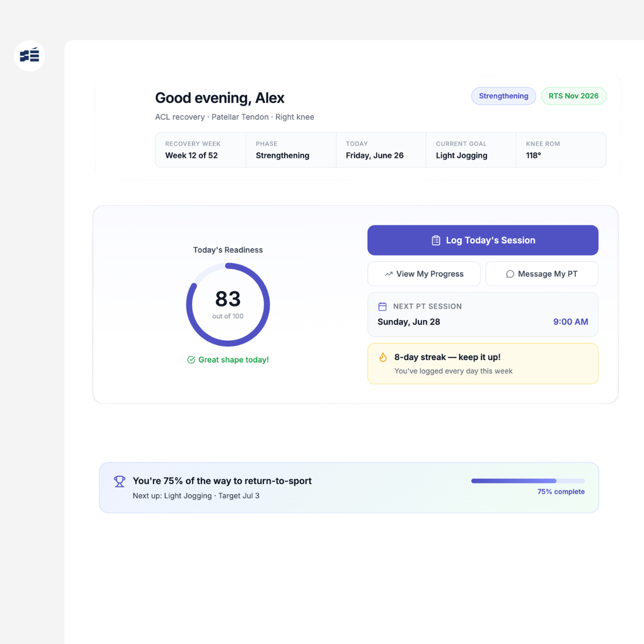The image size is (644, 644).
Task: Click the Friday, June 26 date value
Action: [x=375, y=155]
